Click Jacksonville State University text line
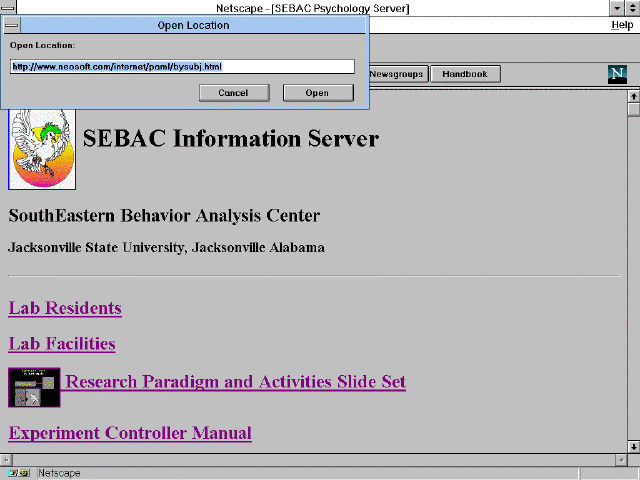This screenshot has width=640, height=480. click(x=167, y=248)
